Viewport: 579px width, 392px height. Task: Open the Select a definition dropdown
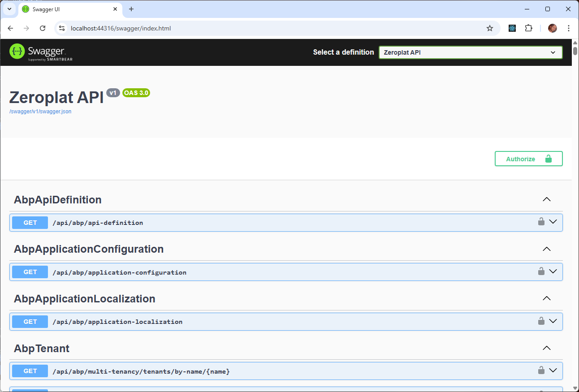(470, 52)
